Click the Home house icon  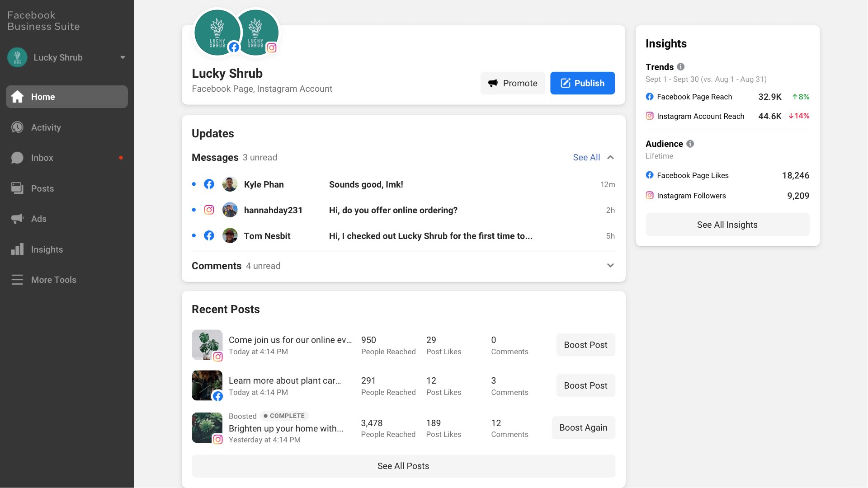tap(17, 96)
